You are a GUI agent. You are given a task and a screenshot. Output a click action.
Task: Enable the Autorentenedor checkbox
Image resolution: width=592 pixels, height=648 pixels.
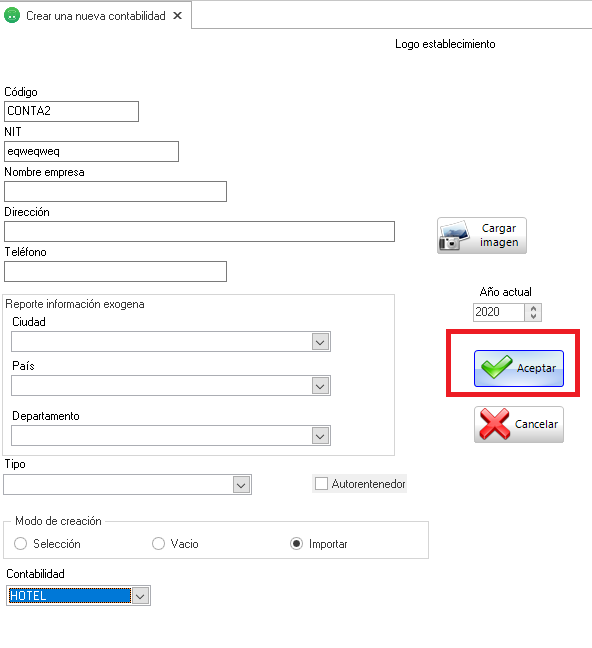click(x=321, y=484)
